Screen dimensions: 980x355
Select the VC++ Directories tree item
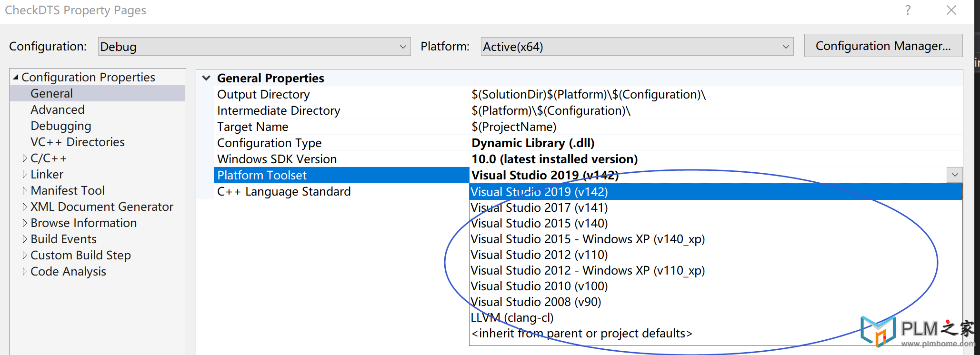78,142
